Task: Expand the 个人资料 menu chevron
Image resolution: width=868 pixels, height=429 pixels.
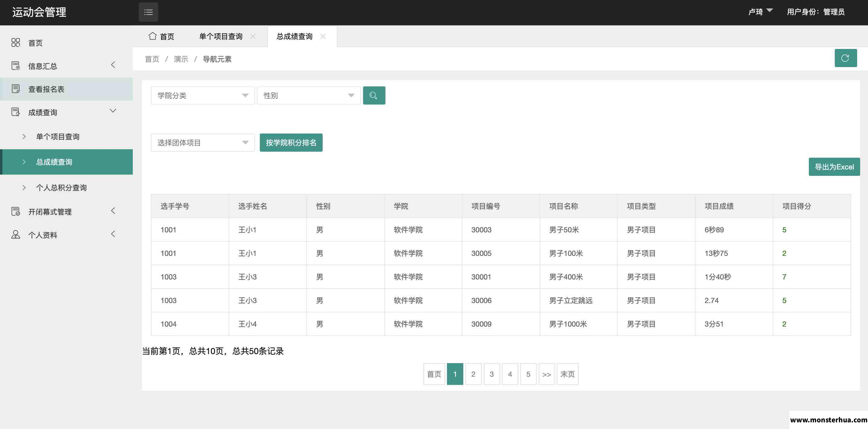Action: point(113,234)
